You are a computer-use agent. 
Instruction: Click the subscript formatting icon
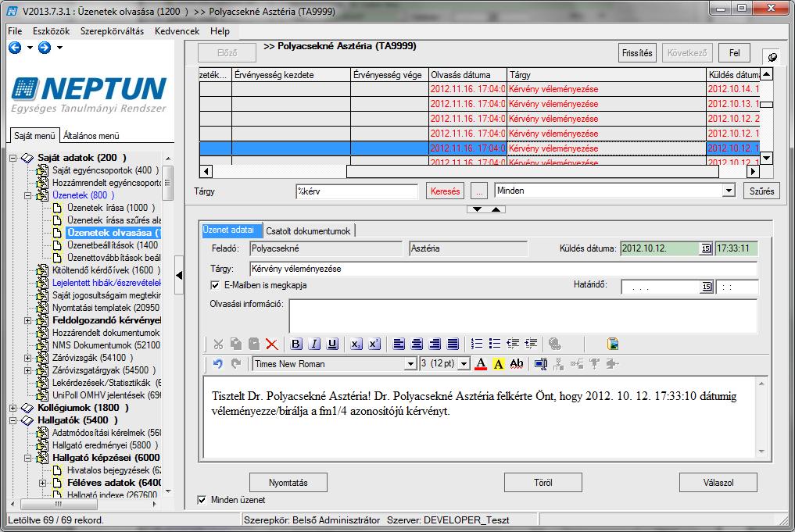356,344
